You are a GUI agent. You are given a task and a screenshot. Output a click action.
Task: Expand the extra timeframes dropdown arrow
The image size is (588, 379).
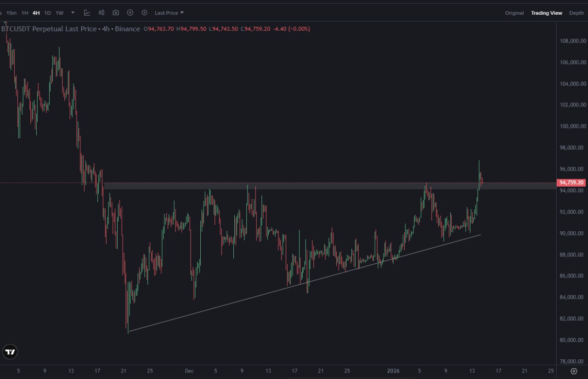(72, 12)
